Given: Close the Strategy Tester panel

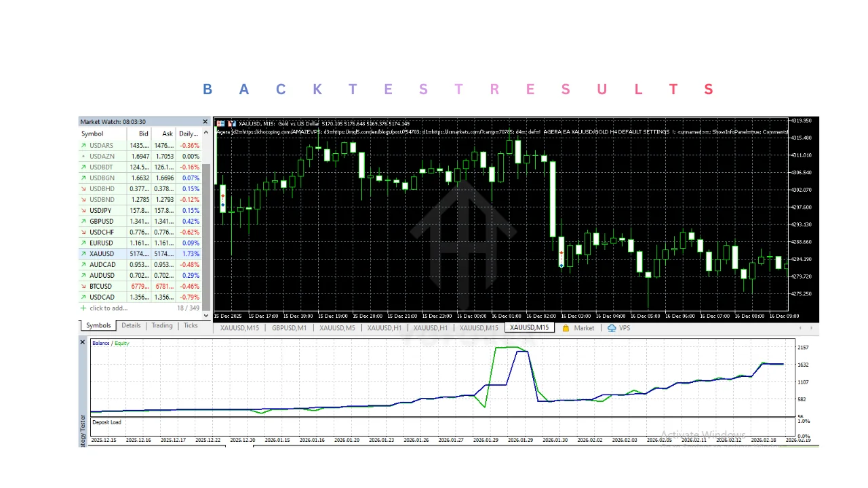Looking at the screenshot, I should tap(83, 342).
